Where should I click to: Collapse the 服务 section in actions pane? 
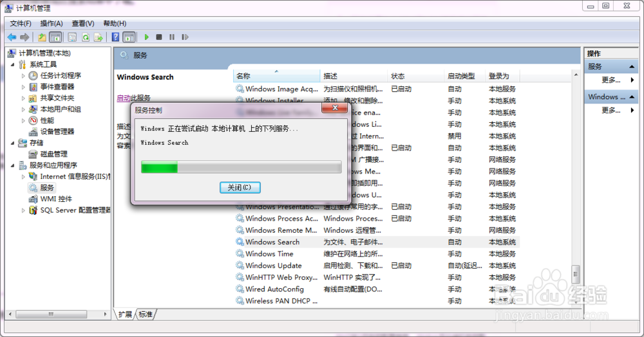pyautogui.click(x=632, y=67)
